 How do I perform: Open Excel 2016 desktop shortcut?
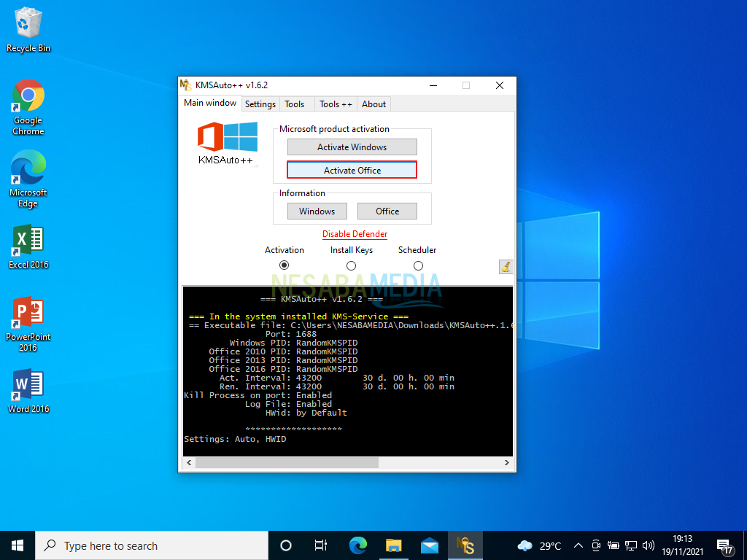pos(28,246)
